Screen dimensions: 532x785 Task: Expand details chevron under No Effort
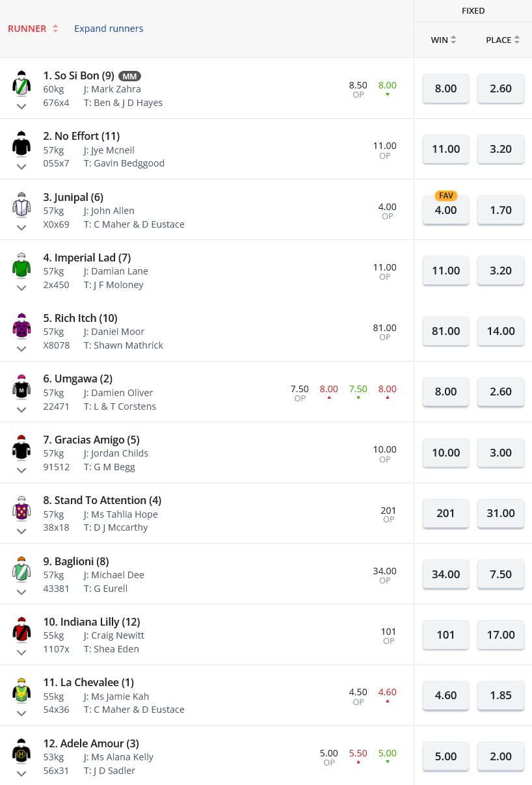[21, 166]
